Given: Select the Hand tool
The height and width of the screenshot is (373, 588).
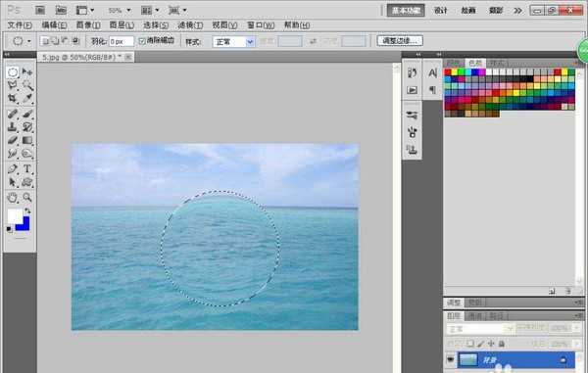Looking at the screenshot, I should [13, 198].
